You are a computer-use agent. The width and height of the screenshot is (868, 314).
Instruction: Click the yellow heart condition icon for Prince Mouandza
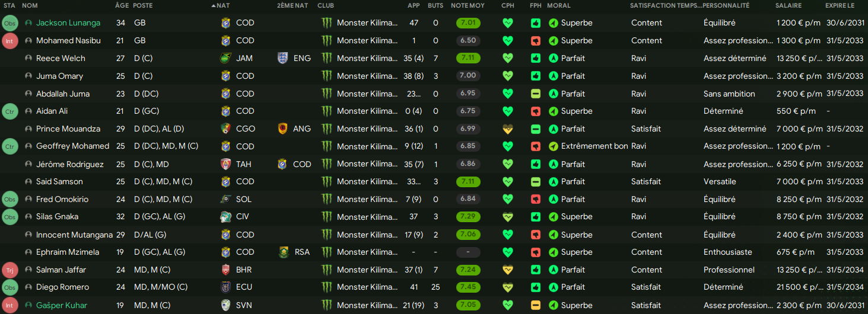coord(507,129)
